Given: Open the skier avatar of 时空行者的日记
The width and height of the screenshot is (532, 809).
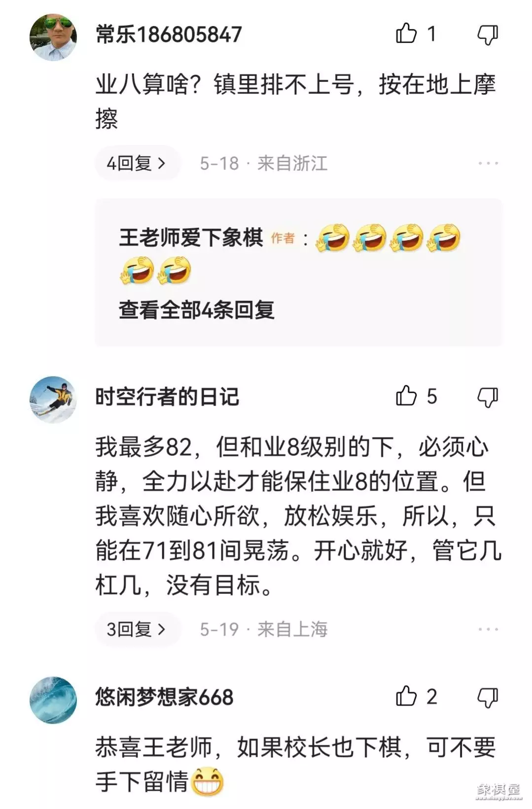Looking at the screenshot, I should pyautogui.click(x=53, y=400).
